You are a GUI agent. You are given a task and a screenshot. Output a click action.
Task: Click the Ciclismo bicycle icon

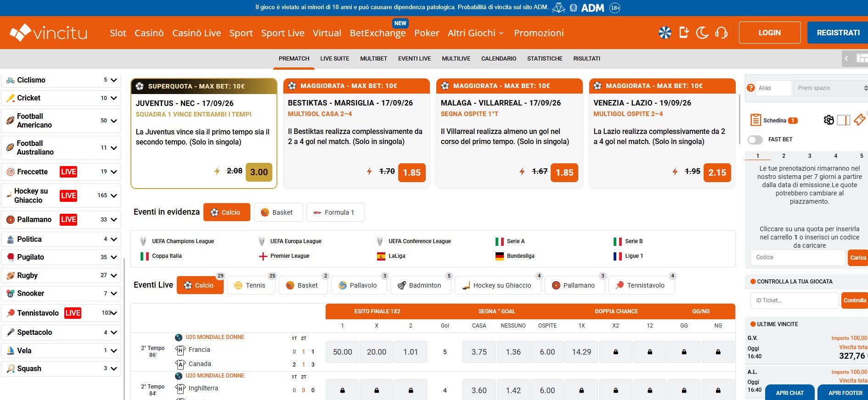tap(11, 80)
